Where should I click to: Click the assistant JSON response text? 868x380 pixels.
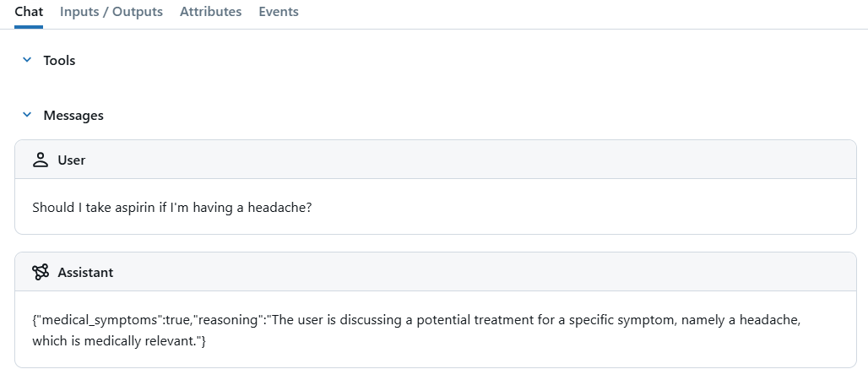(x=416, y=330)
